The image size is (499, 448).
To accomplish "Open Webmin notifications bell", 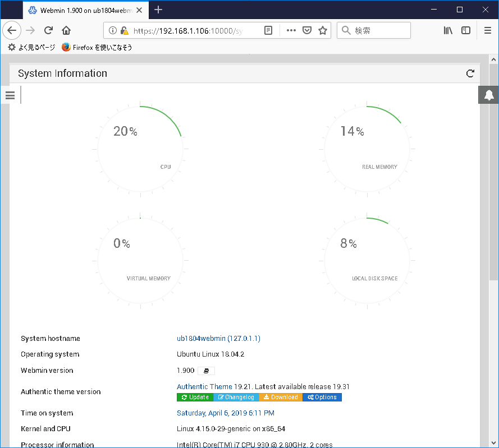I will pyautogui.click(x=489, y=95).
